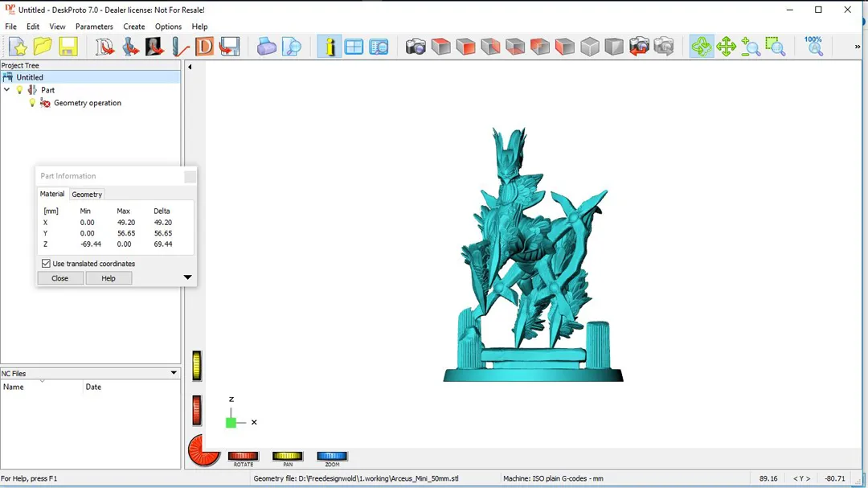868x488 pixels.
Task: Click the Print icon
Action: [267, 47]
